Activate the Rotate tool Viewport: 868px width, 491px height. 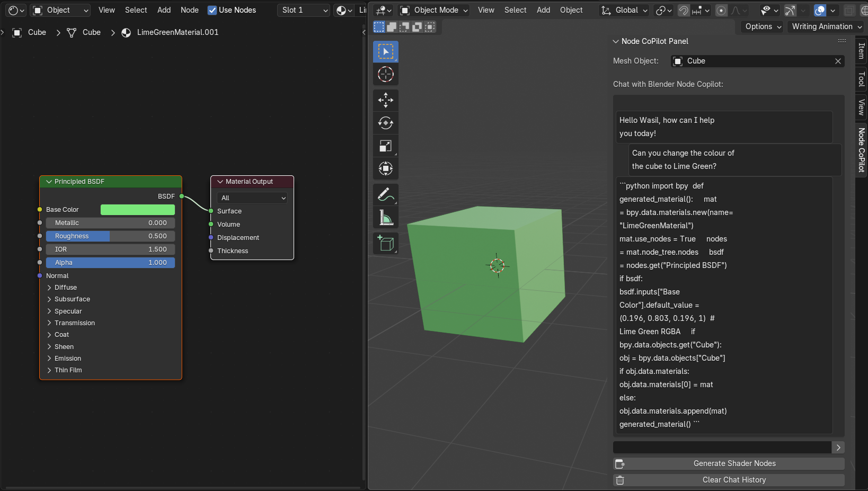tap(385, 123)
